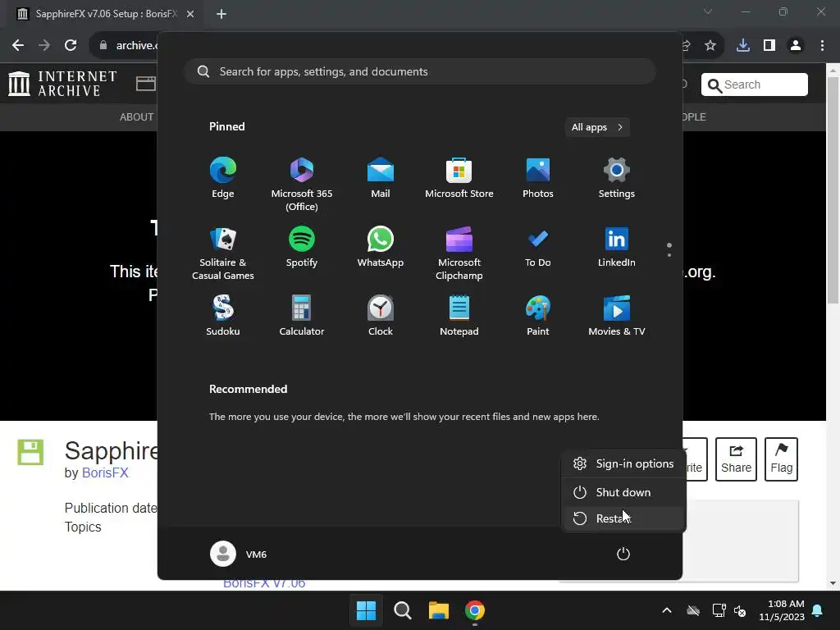Open Chrome downloads icon

tap(743, 46)
